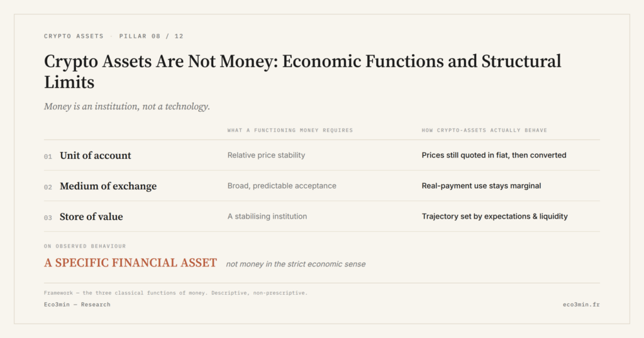
Task: Click A stabilising institution text
Action: [267, 217]
